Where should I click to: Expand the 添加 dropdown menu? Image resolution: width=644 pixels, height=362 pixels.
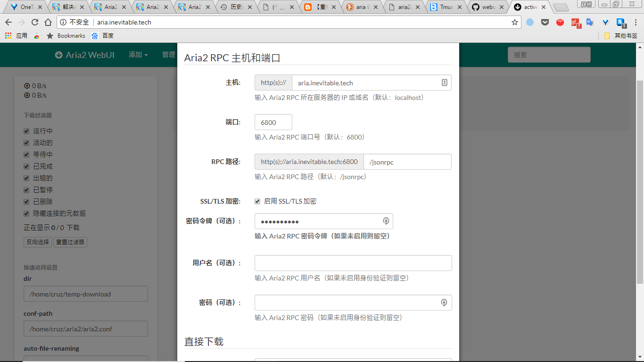click(x=138, y=55)
